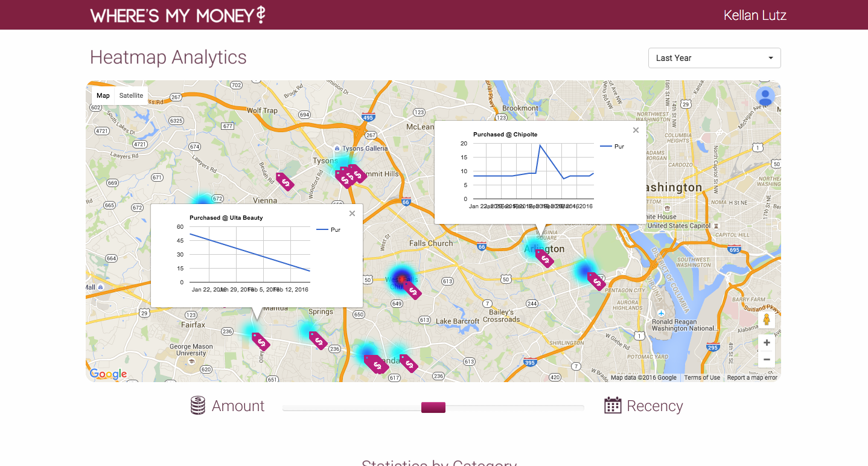Viewport: 868px width, 466px height.
Task: Click the purchase tag marker in West Falls Church
Action: pos(413,291)
